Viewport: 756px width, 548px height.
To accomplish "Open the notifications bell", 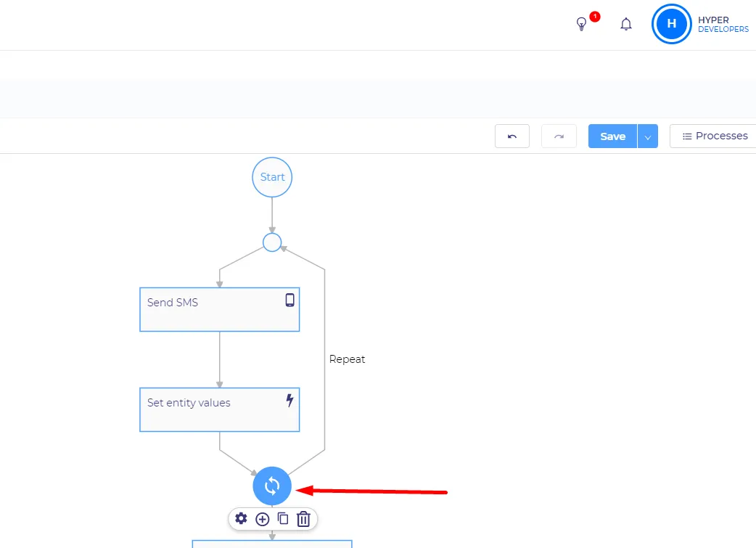I will [626, 24].
